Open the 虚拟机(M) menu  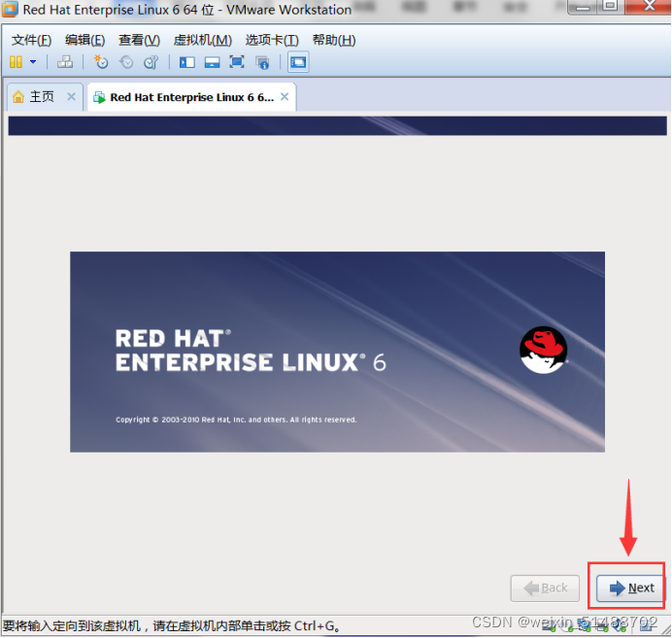pyautogui.click(x=203, y=40)
